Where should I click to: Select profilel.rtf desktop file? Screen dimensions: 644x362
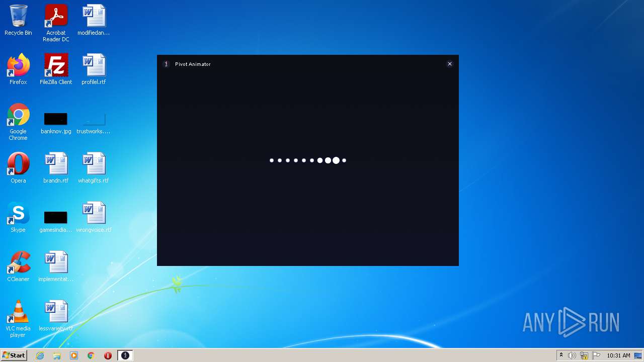[94, 69]
